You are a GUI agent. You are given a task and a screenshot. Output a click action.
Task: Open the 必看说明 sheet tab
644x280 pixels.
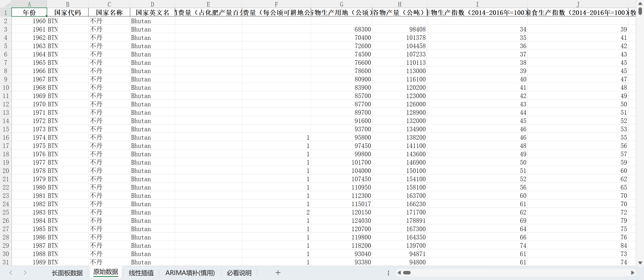click(x=239, y=273)
